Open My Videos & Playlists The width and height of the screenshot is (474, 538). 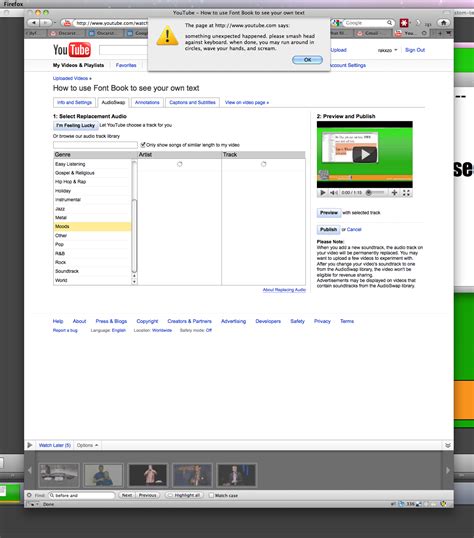[78, 65]
